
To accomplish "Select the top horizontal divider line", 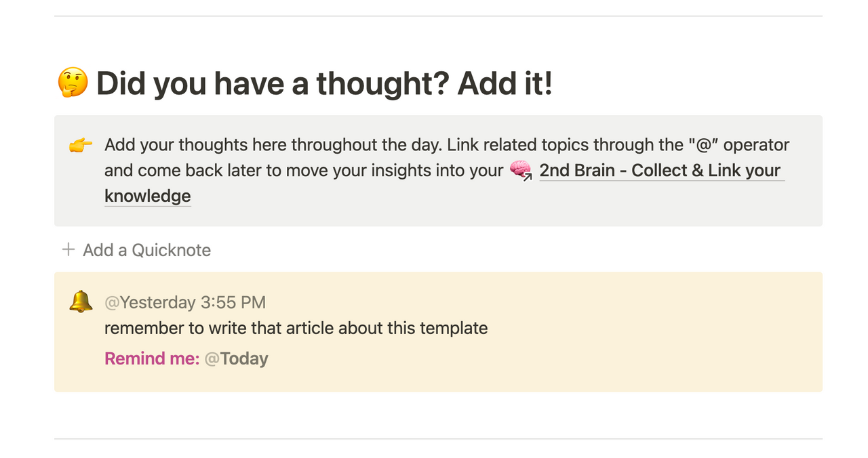I will tap(438, 16).
